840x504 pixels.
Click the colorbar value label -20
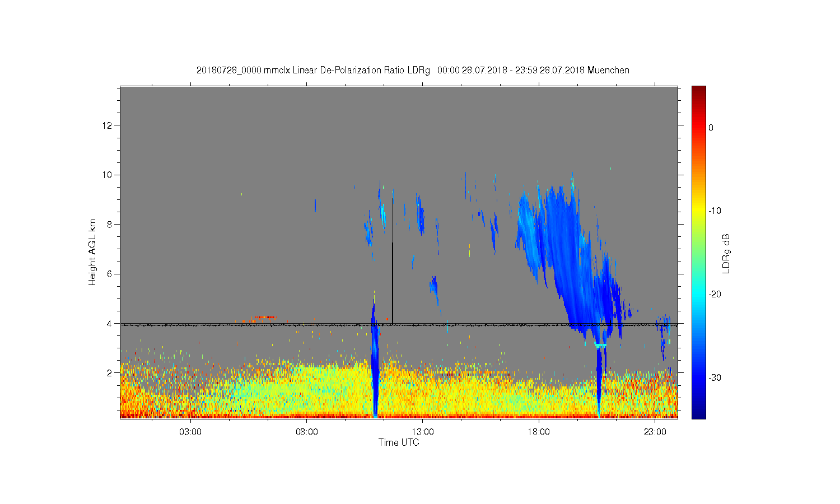tap(715, 295)
